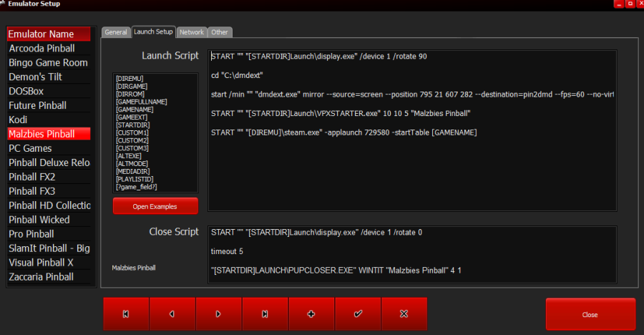Screen dimensions: 644x335
Task: Save changes with the checkmark button
Action: click(358, 314)
